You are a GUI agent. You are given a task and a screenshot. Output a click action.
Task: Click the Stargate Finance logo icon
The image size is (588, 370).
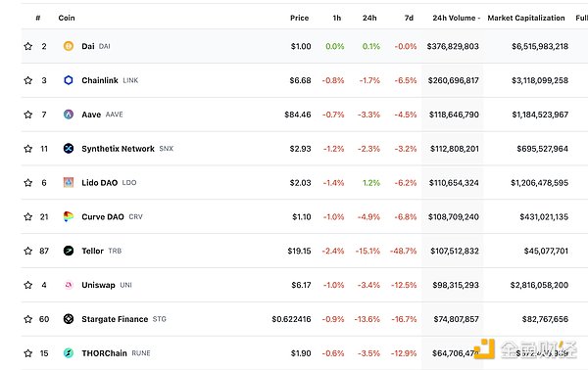point(69,319)
